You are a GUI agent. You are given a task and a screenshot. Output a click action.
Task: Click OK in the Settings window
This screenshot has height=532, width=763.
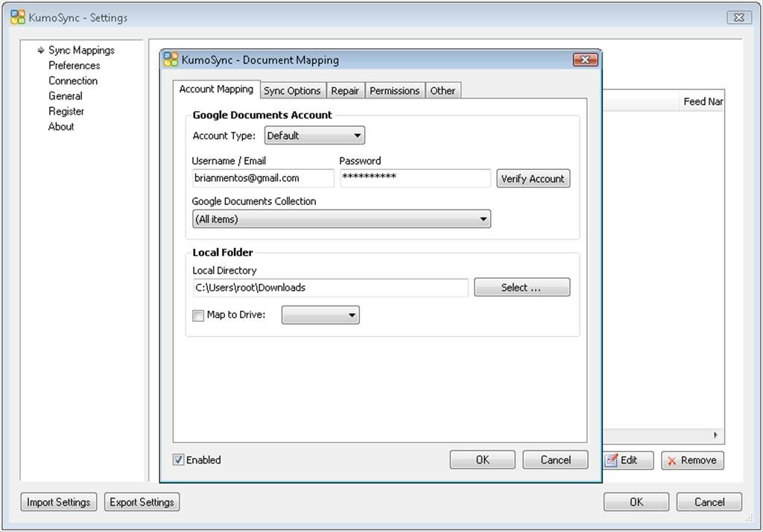(636, 501)
